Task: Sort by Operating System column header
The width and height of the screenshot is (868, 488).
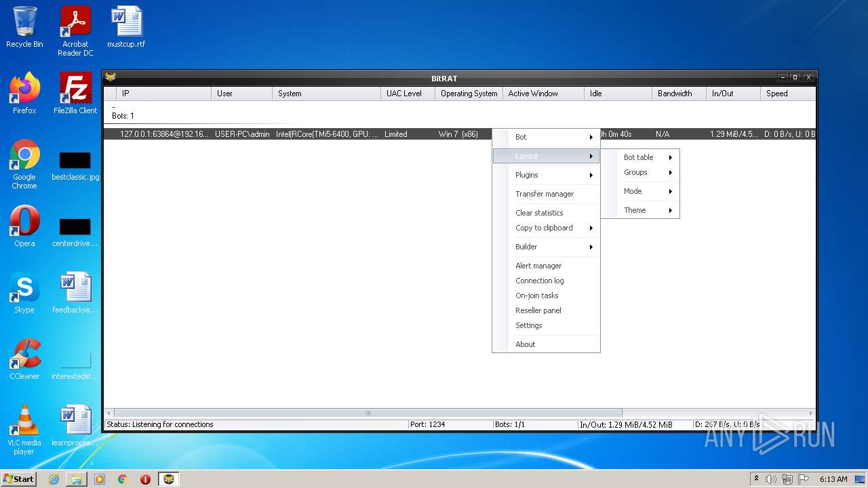Action: pos(469,94)
